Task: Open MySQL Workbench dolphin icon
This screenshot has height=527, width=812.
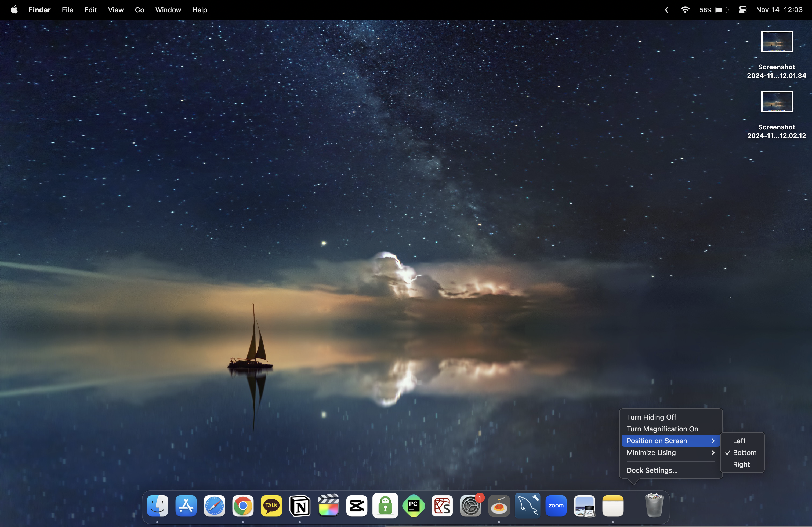Action: pyautogui.click(x=527, y=506)
